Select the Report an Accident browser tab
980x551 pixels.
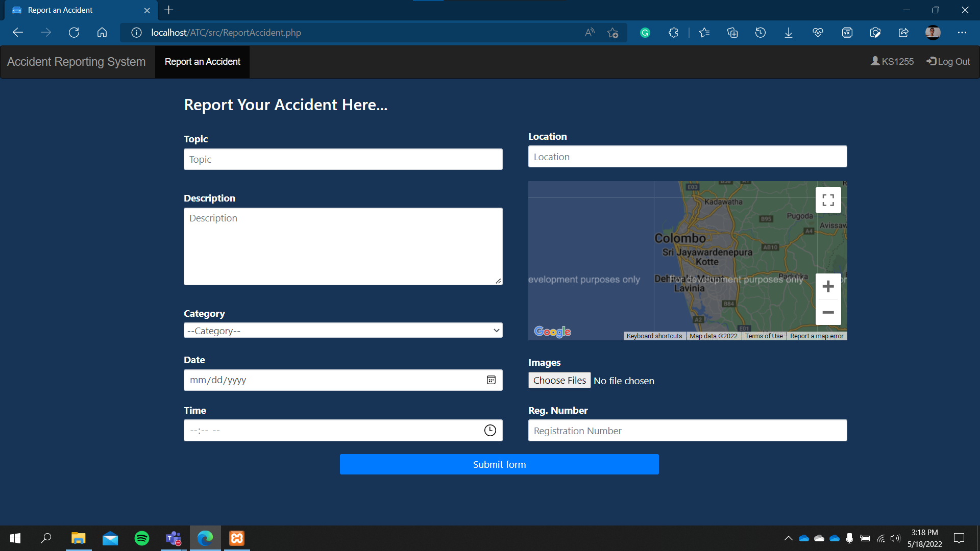[x=60, y=10]
